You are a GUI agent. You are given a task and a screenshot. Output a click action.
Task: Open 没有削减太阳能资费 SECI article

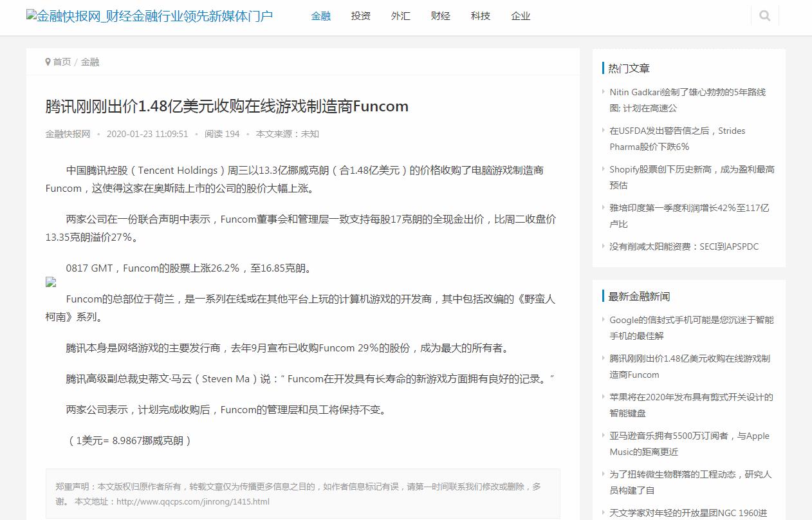[x=684, y=246]
